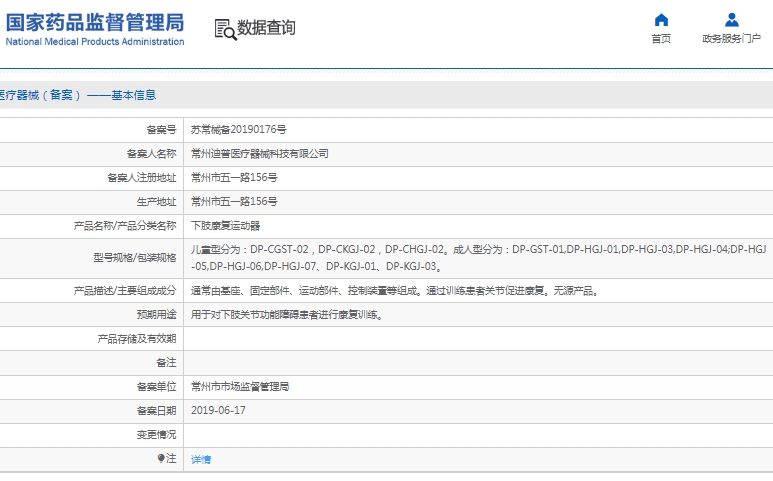Viewport: 773px width, 481px height.
Task: Open the 详情 link
Action: [201, 459]
